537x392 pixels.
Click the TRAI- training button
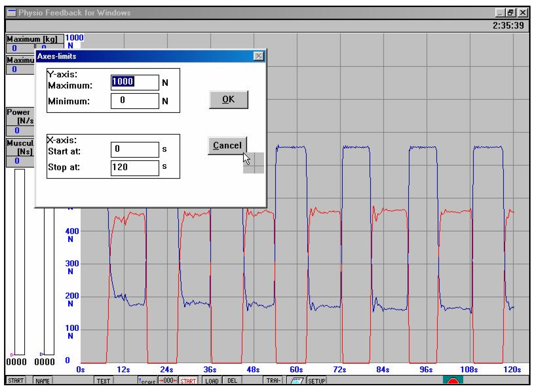(273, 380)
